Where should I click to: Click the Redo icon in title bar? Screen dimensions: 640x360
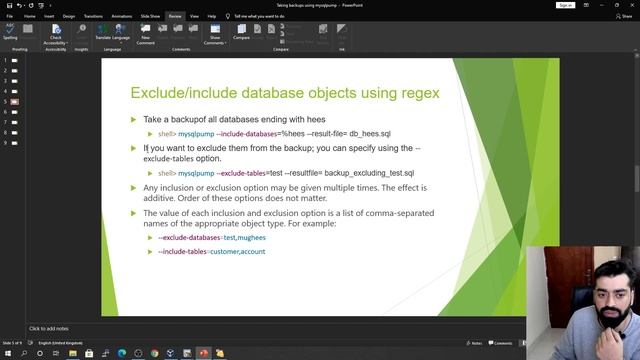31,5
